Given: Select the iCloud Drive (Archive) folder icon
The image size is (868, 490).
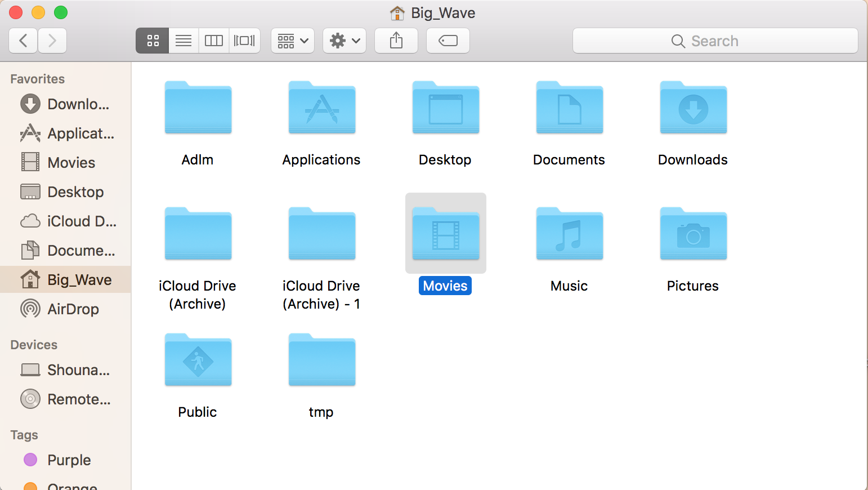Looking at the screenshot, I should pos(198,233).
